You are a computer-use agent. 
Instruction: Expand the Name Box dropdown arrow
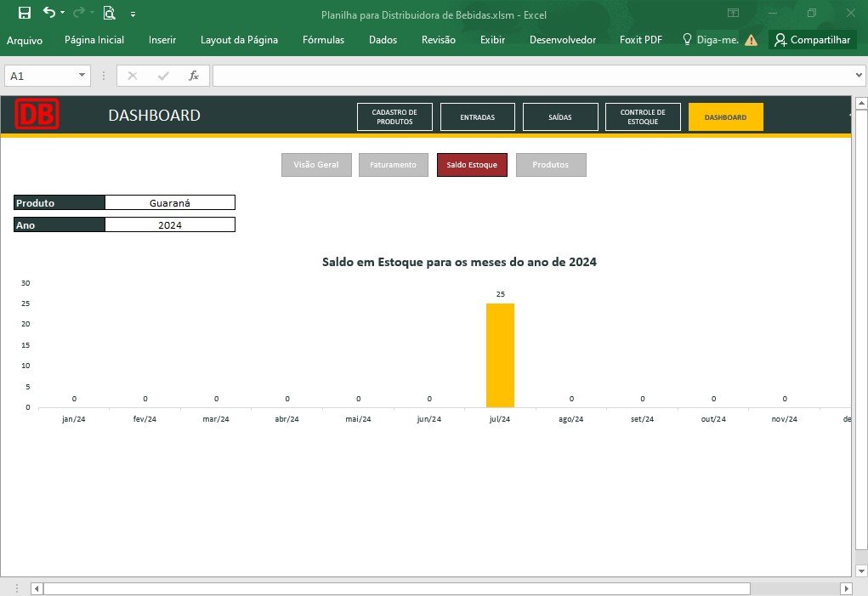tap(82, 76)
